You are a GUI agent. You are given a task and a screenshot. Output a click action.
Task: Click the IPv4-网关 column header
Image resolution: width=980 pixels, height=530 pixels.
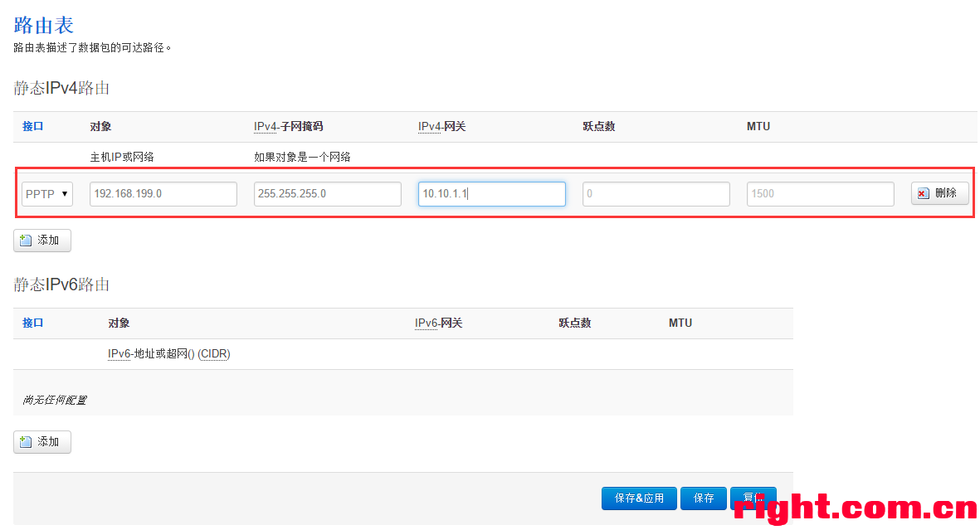pyautogui.click(x=442, y=126)
